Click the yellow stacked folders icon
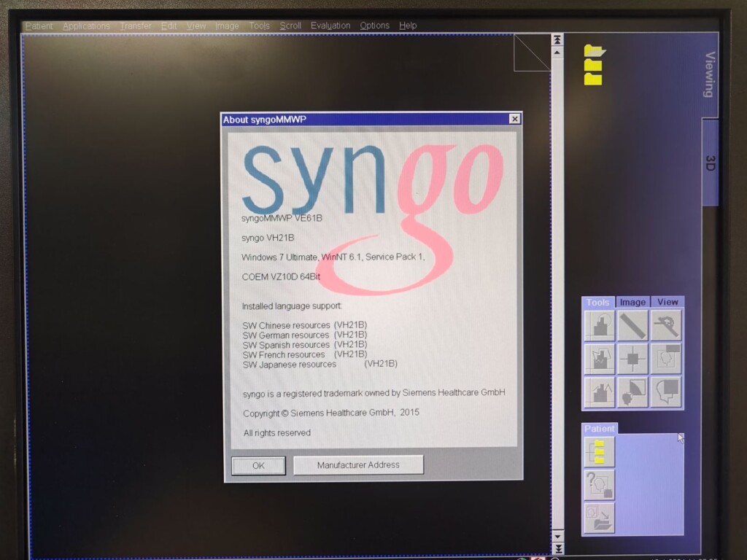Screen dimensions: 747x560 pos(594,65)
